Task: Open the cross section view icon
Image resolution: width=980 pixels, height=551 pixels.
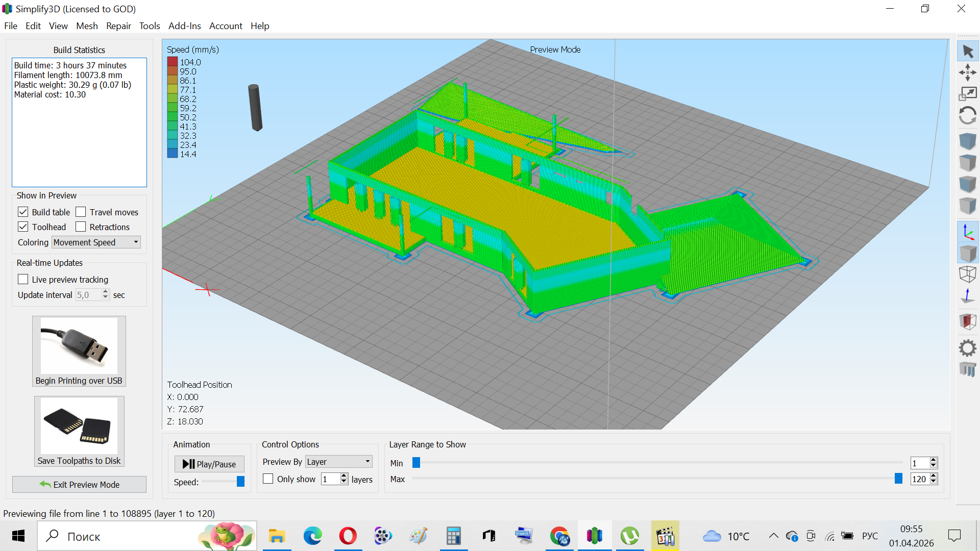Action: pos(967,321)
